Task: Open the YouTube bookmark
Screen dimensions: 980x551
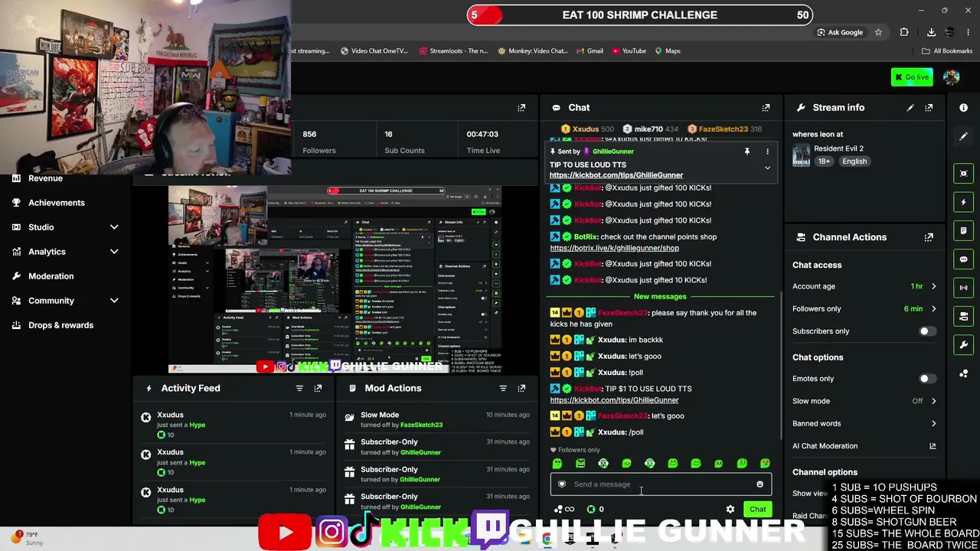Action: click(629, 51)
